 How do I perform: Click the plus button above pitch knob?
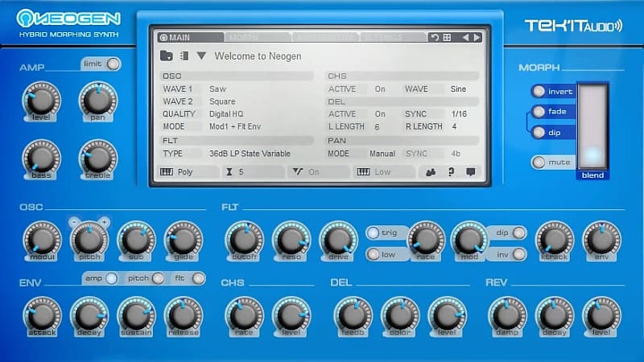(x=105, y=222)
